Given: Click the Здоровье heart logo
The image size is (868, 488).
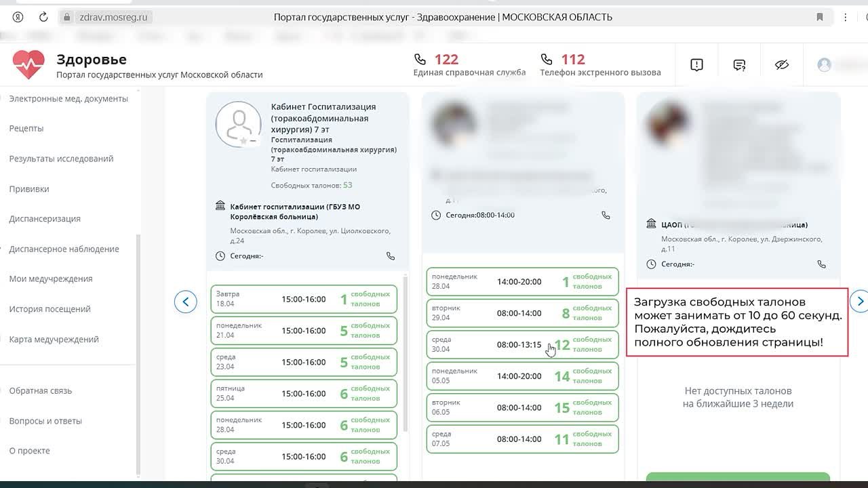Looking at the screenshot, I should coord(28,65).
